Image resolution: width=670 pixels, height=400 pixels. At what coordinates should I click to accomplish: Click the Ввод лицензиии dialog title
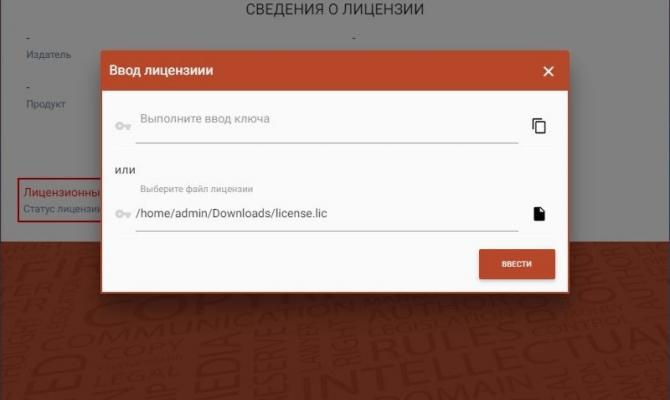pos(161,70)
